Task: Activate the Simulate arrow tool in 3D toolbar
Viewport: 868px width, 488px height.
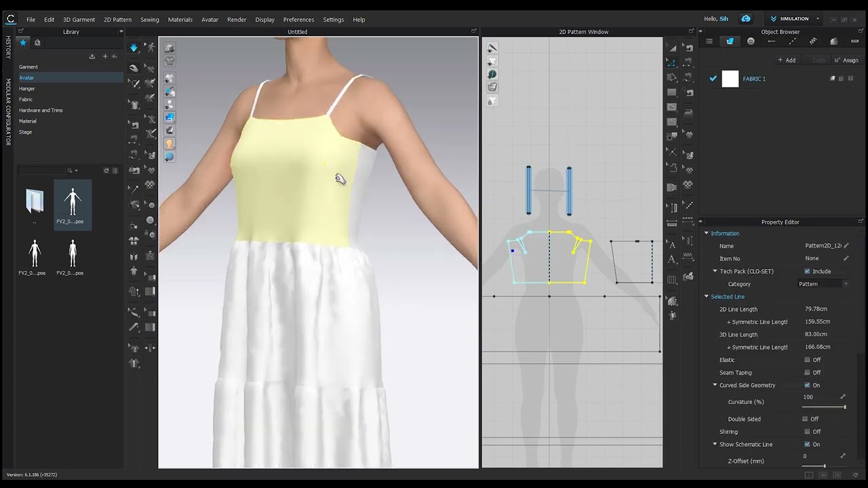Action: (134, 47)
